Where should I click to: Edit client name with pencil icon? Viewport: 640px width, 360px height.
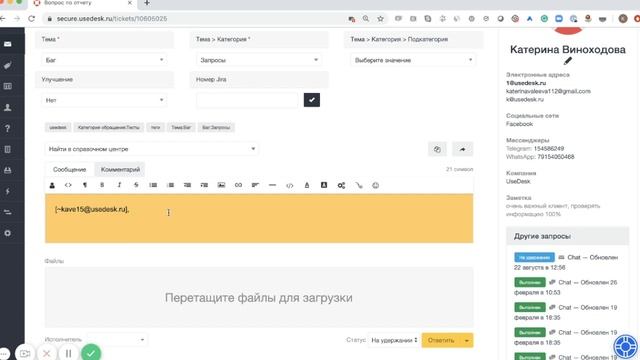(x=568, y=61)
